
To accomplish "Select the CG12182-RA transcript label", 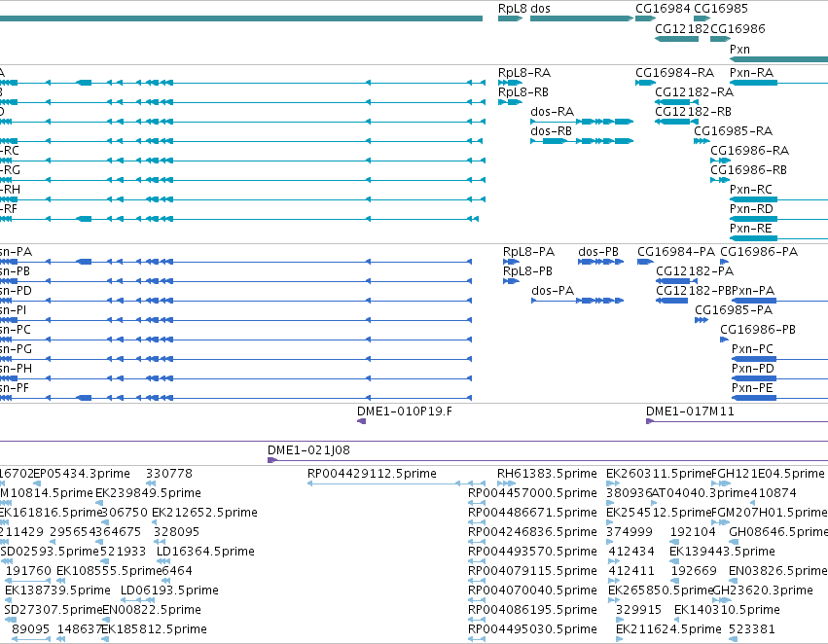I will (695, 92).
